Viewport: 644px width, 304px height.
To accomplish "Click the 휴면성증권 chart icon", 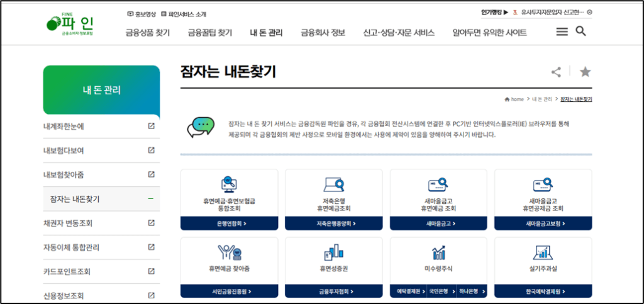I will [x=333, y=252].
